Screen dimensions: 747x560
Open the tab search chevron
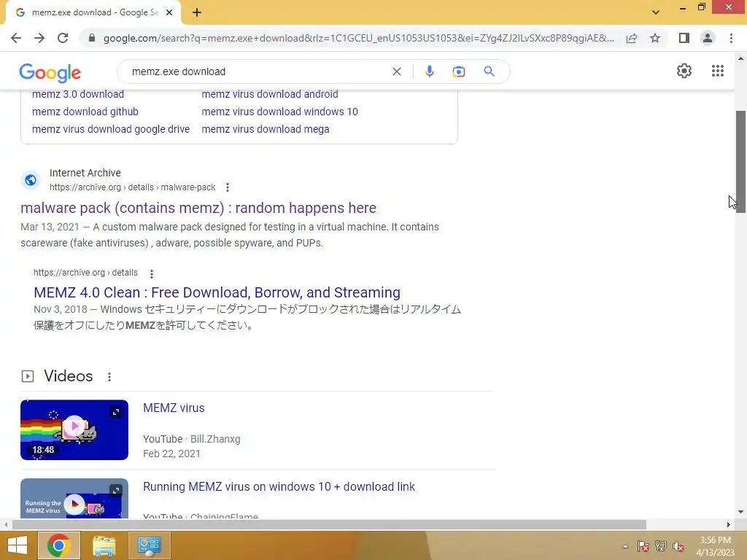click(x=656, y=12)
